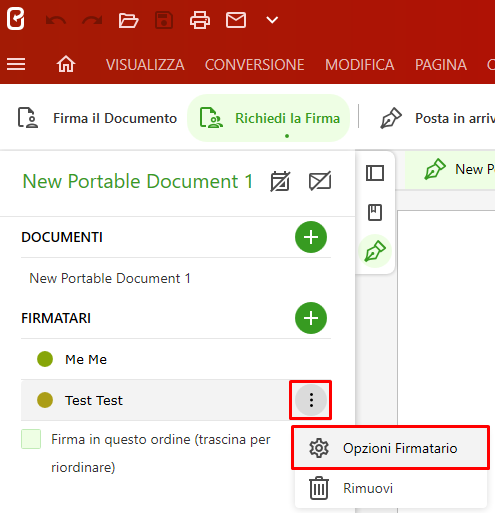
Task: Click the redo arrow icon
Action: (92, 21)
